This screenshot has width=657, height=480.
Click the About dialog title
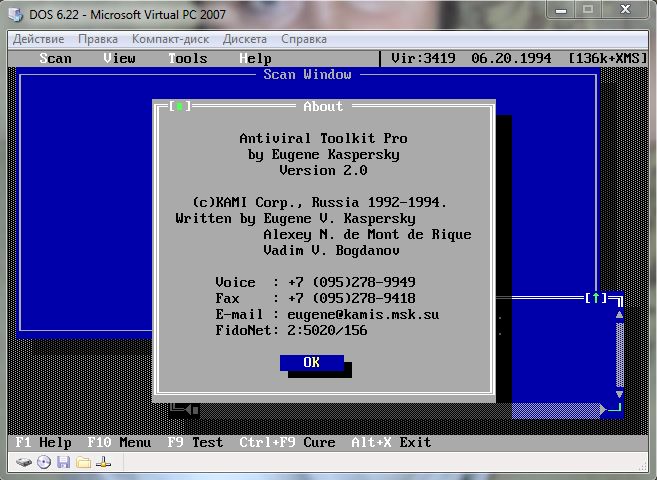tap(323, 106)
